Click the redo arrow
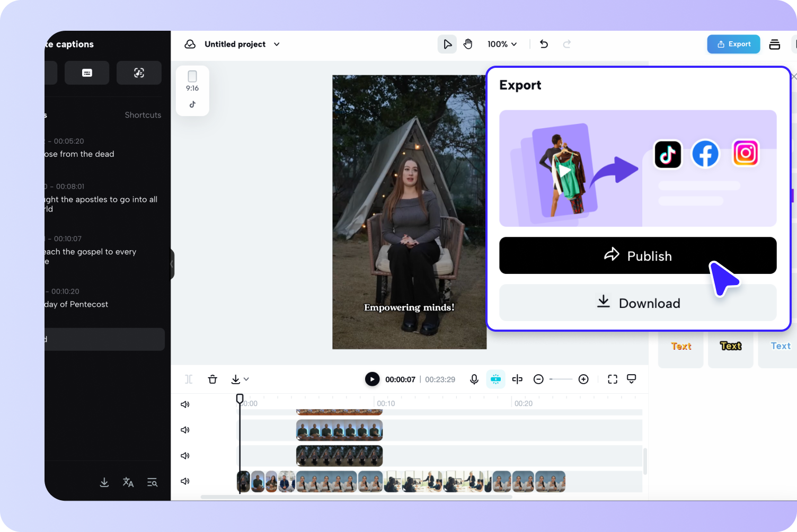 [567, 44]
